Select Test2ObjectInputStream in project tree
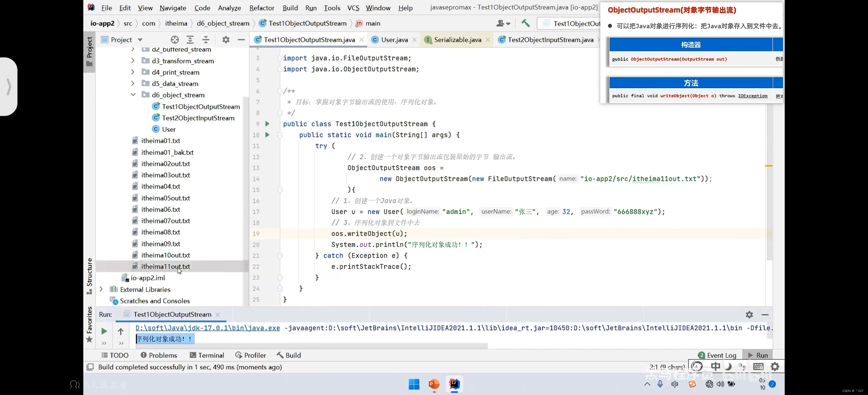868x395 pixels. 198,118
